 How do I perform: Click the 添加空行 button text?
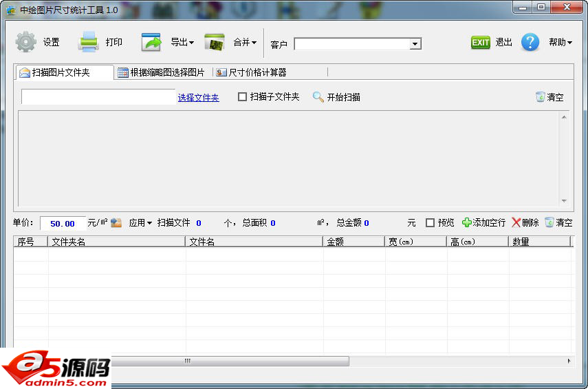(489, 222)
